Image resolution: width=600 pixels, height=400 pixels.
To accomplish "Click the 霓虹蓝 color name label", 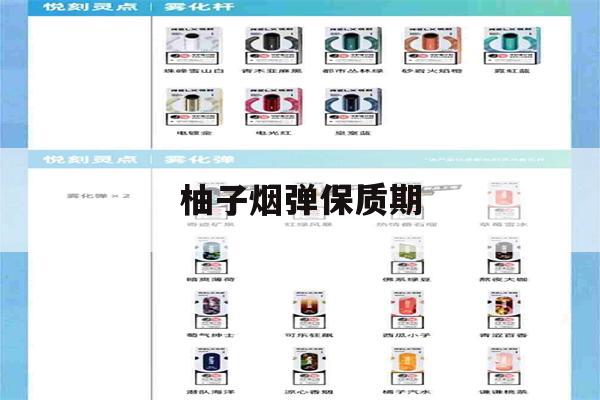I will (512, 71).
